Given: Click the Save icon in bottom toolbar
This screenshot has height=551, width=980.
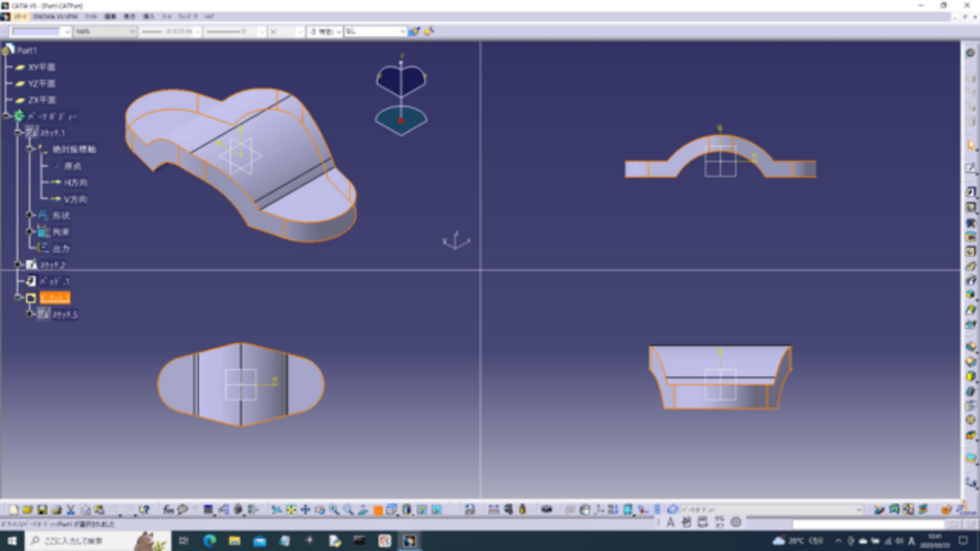Looking at the screenshot, I should click(41, 510).
